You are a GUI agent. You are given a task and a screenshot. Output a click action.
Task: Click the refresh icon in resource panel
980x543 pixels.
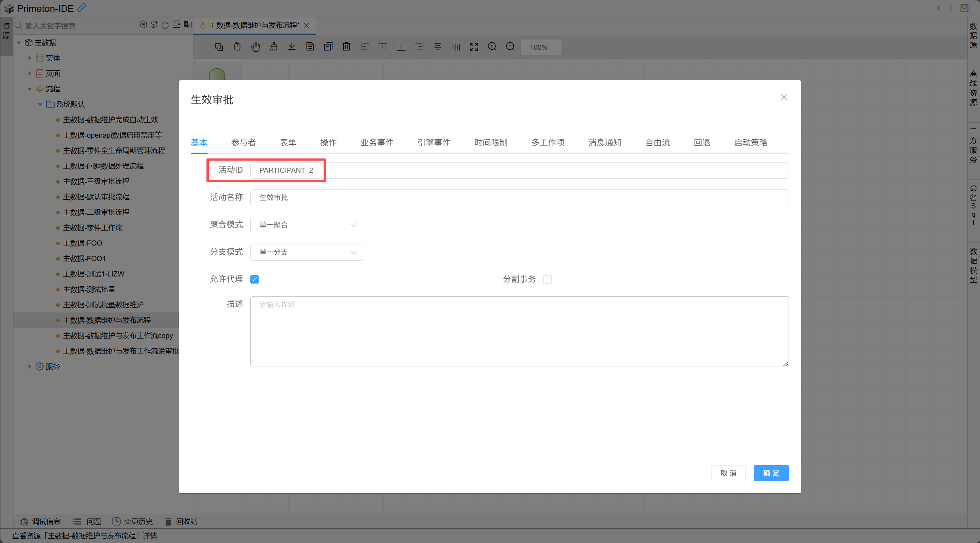coord(165,25)
